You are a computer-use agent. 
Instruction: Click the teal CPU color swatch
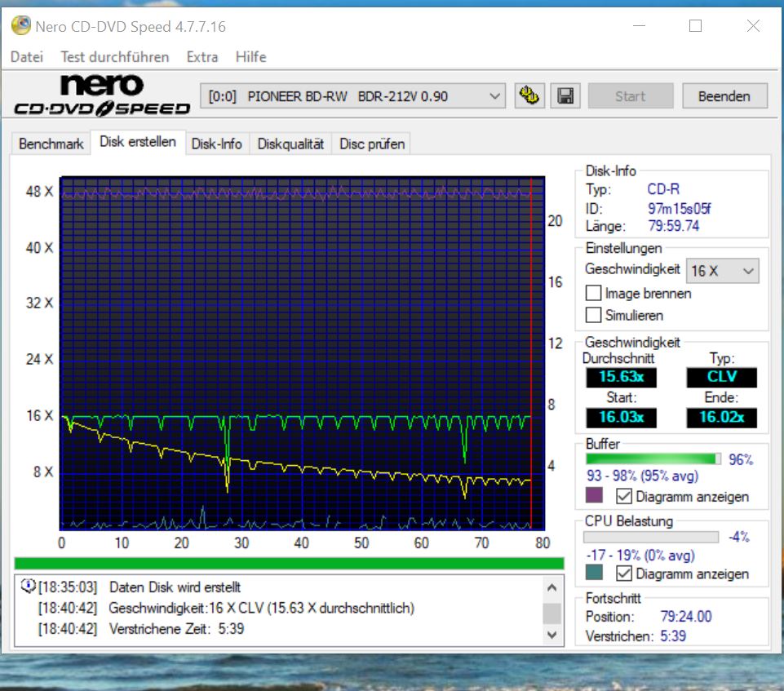pos(594,572)
